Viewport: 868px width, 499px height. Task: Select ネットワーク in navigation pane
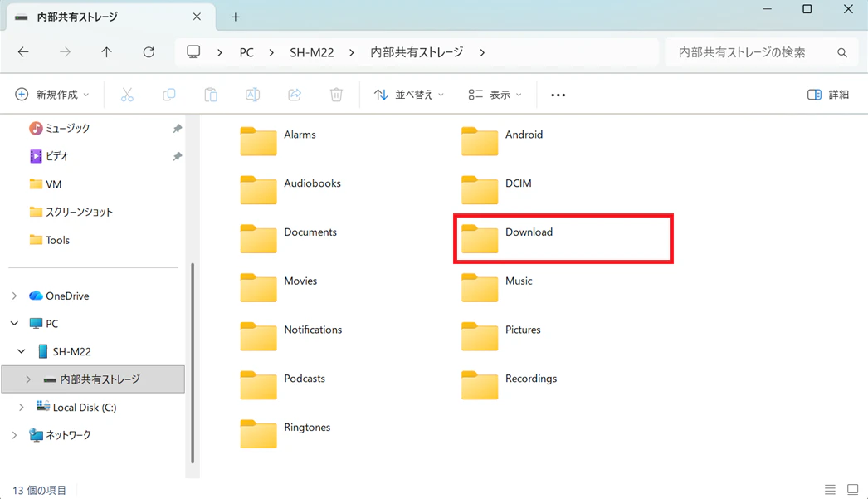(60, 435)
